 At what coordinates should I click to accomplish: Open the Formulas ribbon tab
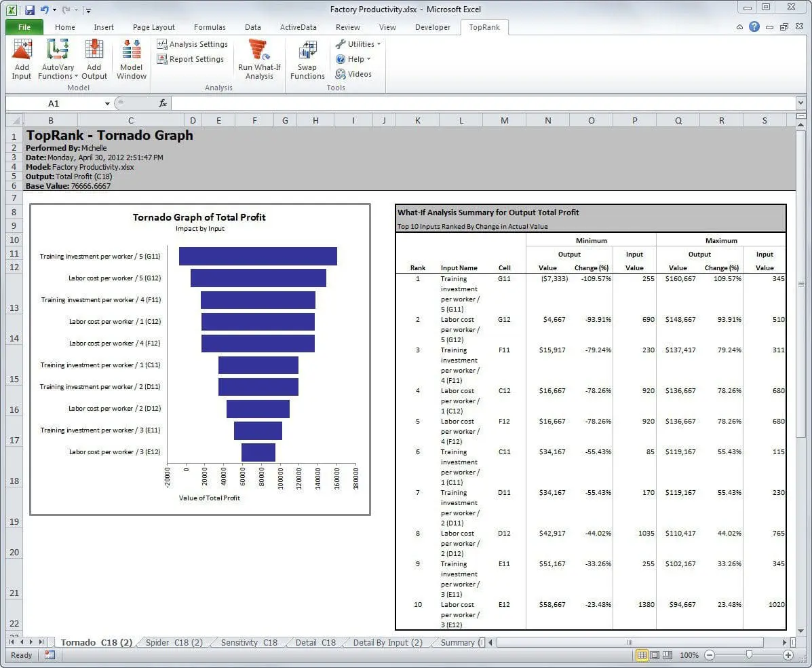pyautogui.click(x=209, y=27)
